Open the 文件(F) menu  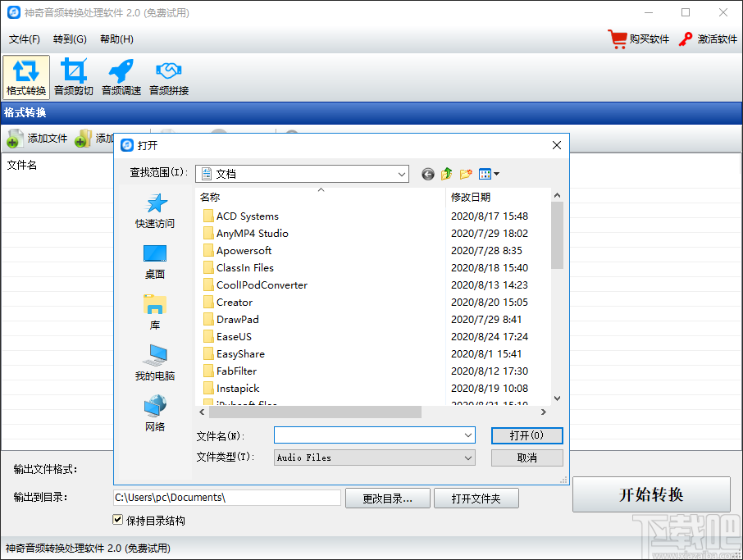click(x=24, y=39)
